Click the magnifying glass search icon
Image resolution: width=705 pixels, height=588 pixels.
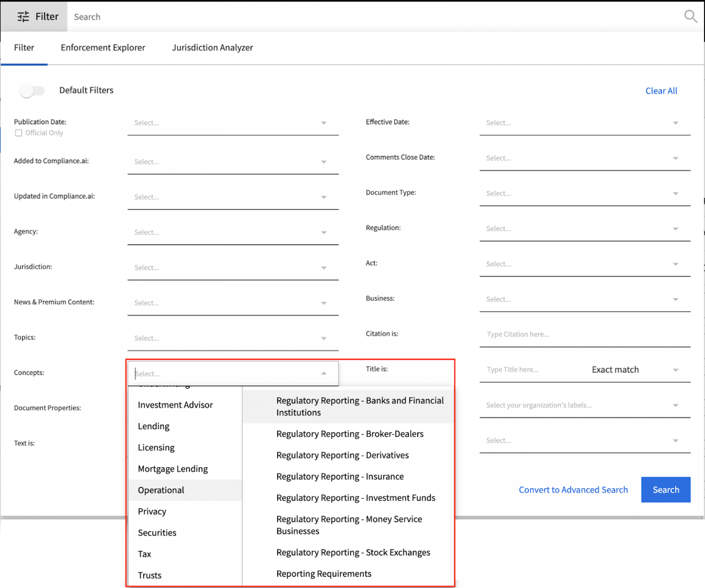click(690, 17)
